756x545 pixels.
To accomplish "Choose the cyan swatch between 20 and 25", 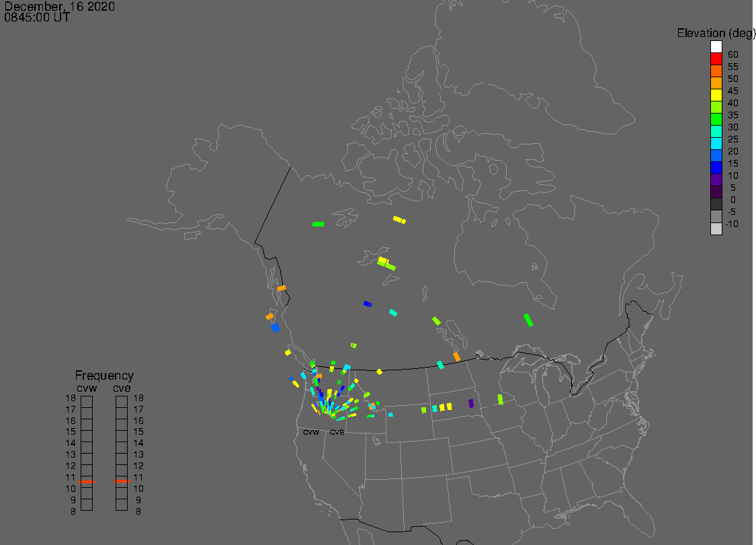I will click(x=716, y=143).
